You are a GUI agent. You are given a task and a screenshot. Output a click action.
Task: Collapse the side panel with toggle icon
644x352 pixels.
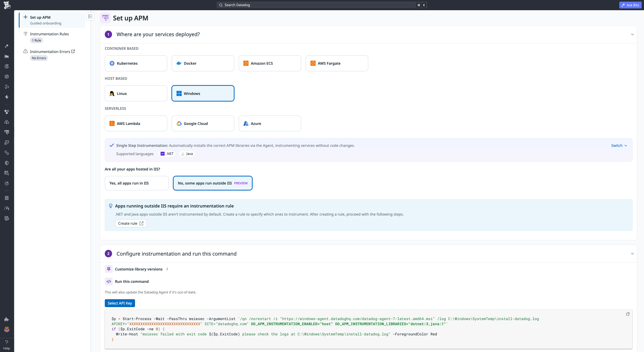point(90,16)
